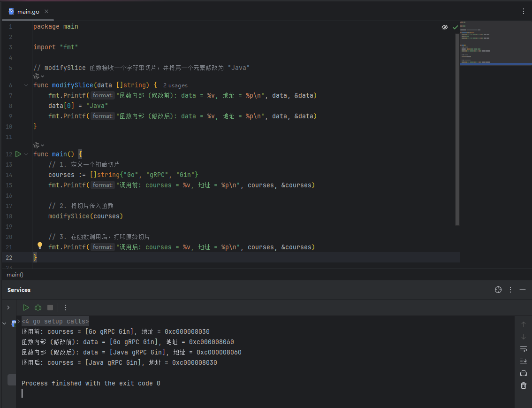Click line number 22 in gutter

(9, 258)
